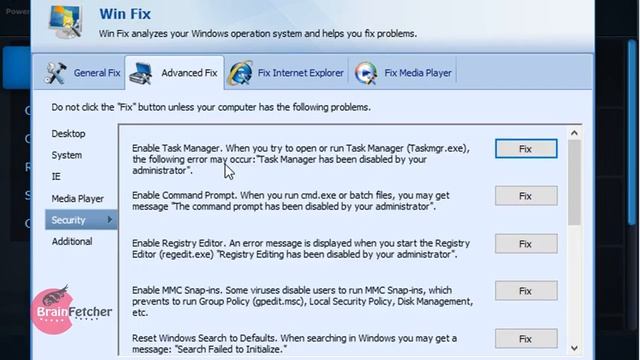Click the Media Player disc icon
This screenshot has width=640, height=360.
coord(366,73)
